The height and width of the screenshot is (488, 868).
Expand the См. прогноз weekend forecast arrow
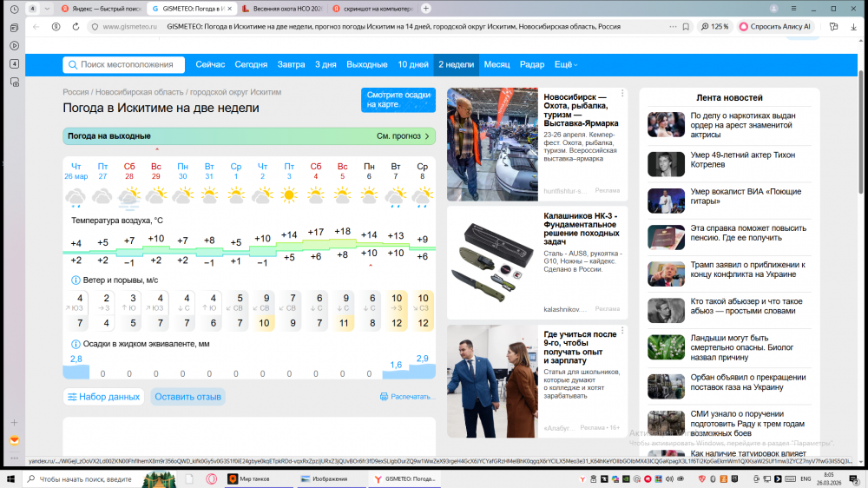tap(427, 136)
